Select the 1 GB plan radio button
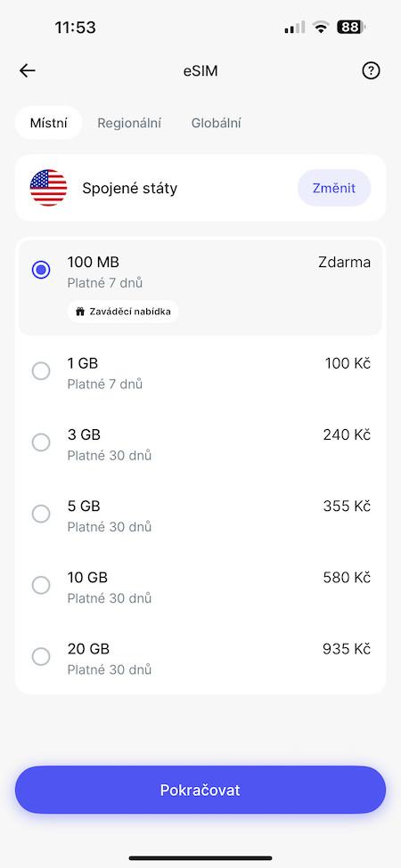This screenshot has width=401, height=868. [41, 371]
